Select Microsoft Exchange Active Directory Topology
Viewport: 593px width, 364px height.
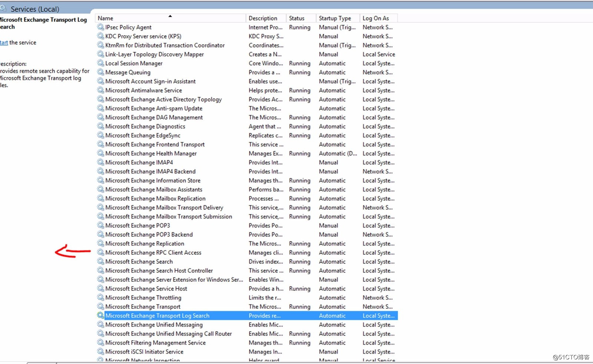[163, 99]
